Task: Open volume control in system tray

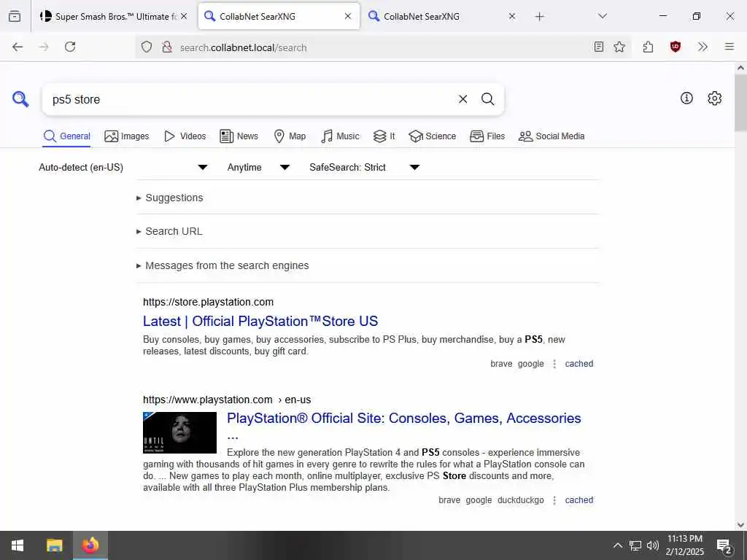Action: tap(653, 545)
